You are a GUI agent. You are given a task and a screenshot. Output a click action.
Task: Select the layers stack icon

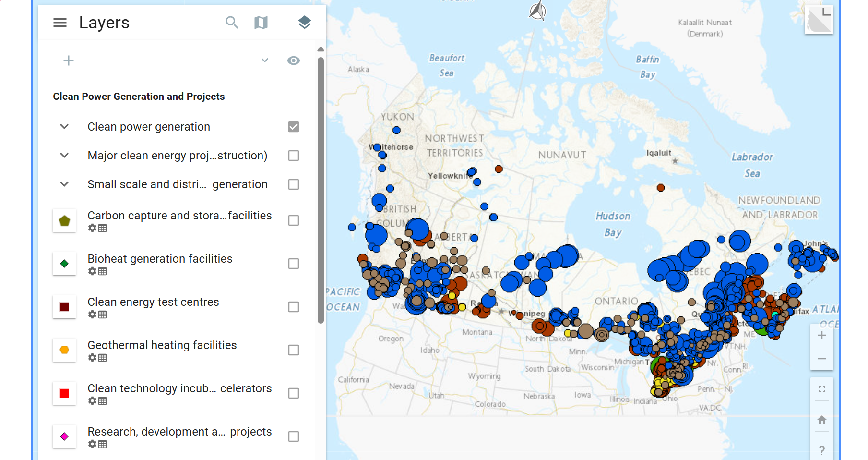pyautogui.click(x=304, y=23)
